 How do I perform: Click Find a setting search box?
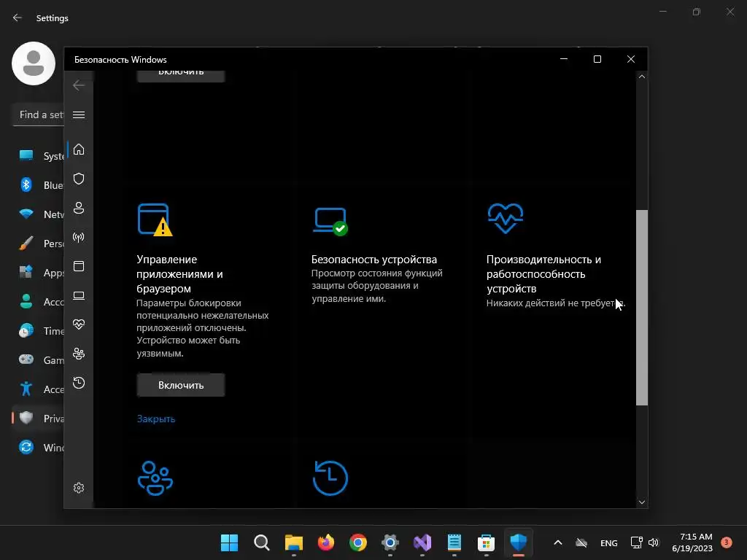click(x=38, y=114)
